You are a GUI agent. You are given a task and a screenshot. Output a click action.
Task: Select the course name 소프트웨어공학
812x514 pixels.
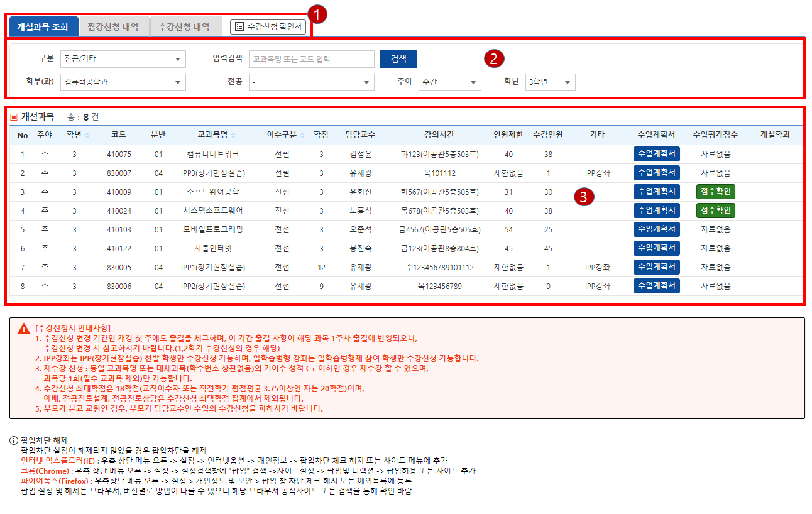point(213,192)
